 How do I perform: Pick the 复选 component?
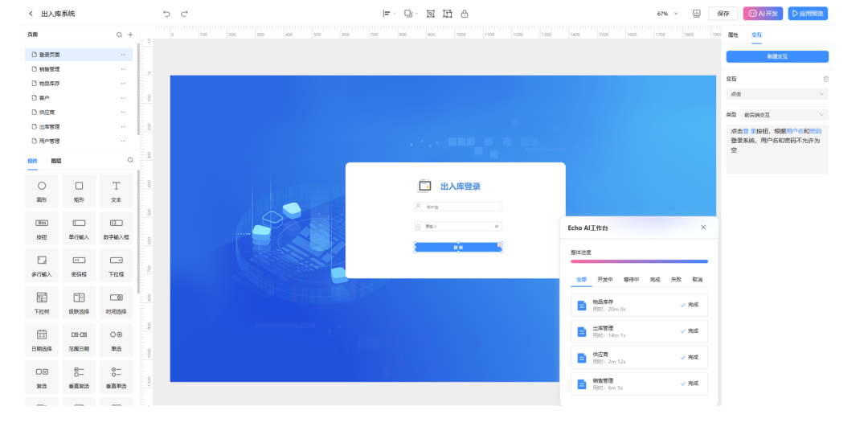42,376
